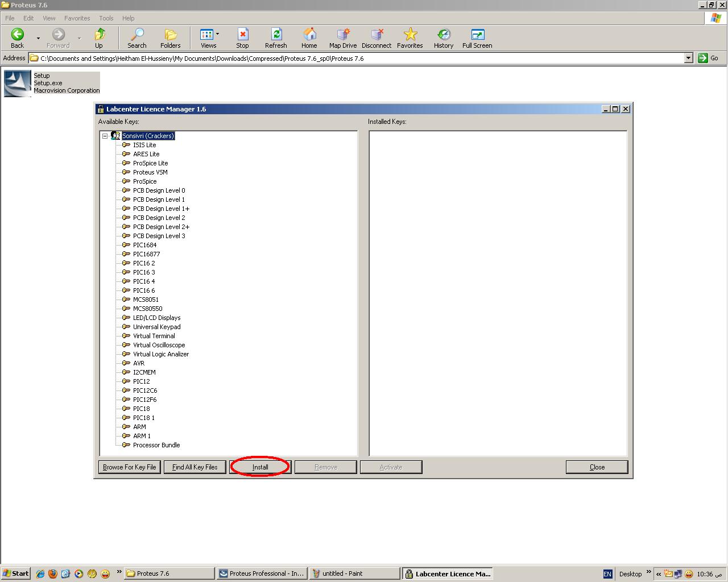Click the Back arrow toolbar icon
This screenshot has height=582, width=728.
(x=18, y=35)
